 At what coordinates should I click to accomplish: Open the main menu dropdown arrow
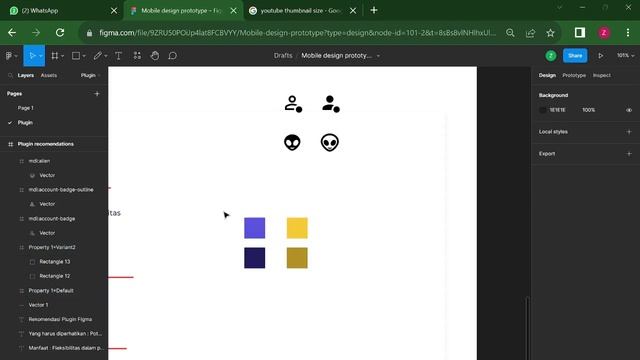coord(16,56)
